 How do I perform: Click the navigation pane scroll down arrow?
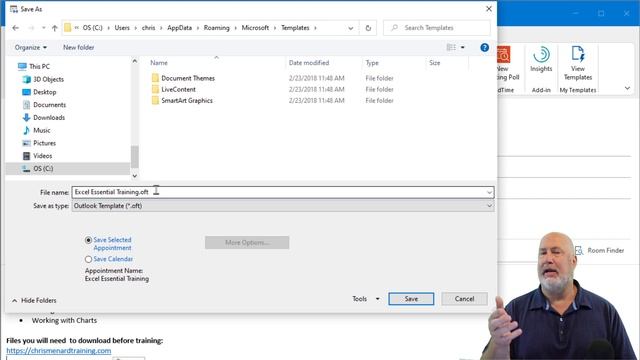pyautogui.click(x=135, y=176)
